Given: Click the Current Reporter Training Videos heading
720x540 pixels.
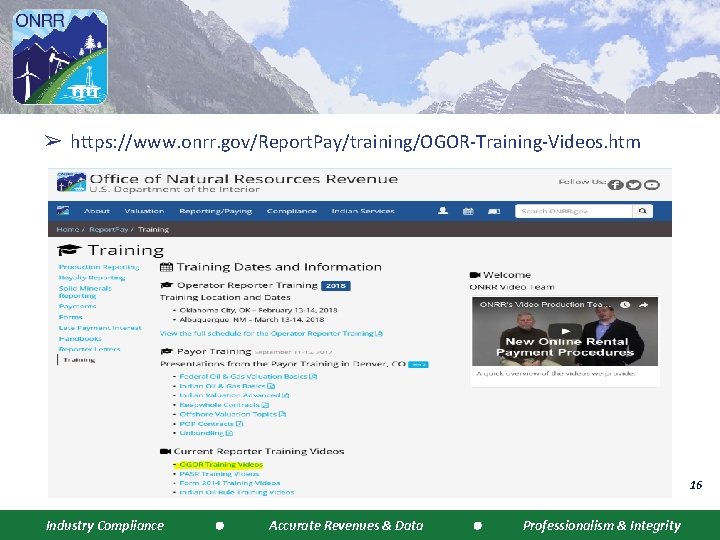Looking at the screenshot, I should click(x=259, y=451).
